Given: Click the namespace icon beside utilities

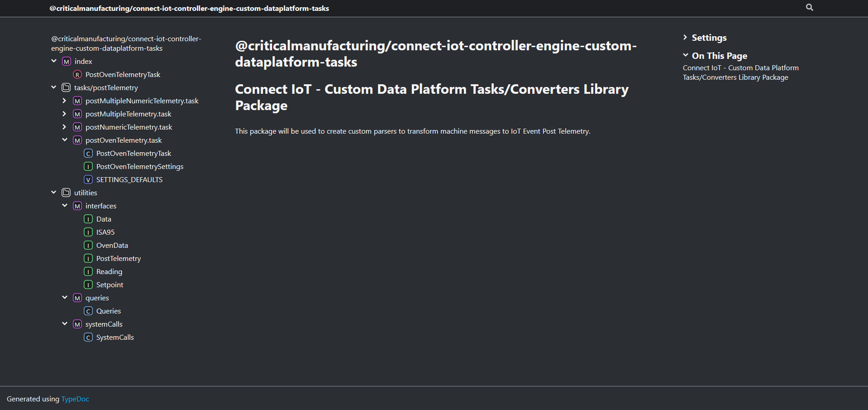Looking at the screenshot, I should click(x=66, y=193).
